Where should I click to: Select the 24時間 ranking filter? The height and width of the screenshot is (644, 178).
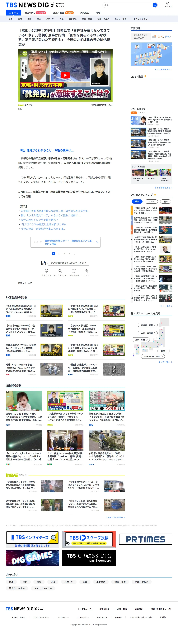pos(151,202)
